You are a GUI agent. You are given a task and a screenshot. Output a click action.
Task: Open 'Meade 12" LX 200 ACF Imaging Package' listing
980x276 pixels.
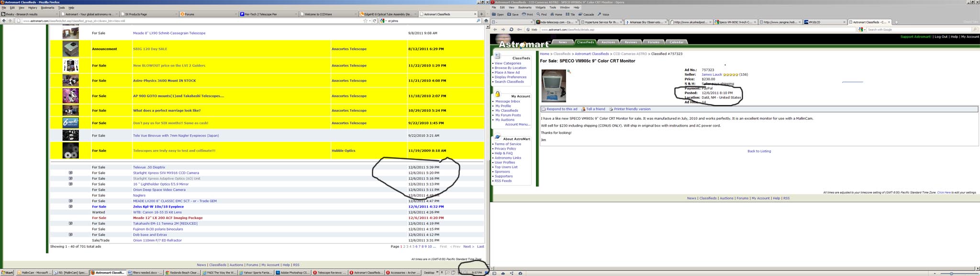(x=167, y=218)
